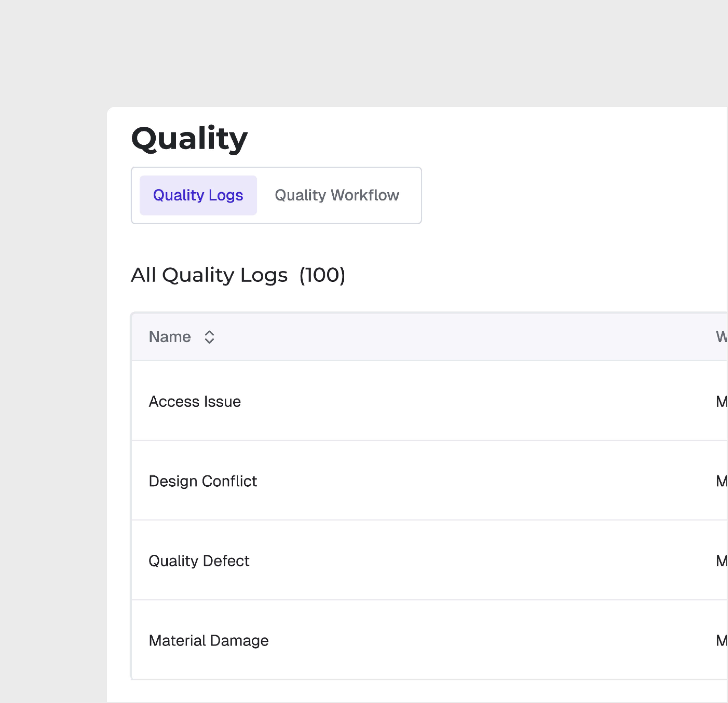Toggle sorting on the Name header
The image size is (728, 703).
point(182,337)
